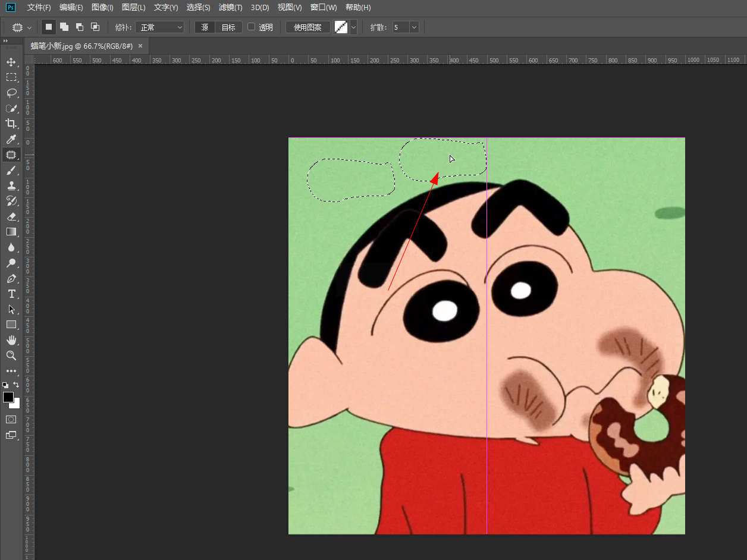This screenshot has height=560, width=747.
Task: Reset default foreground and background colors
Action: [5, 385]
